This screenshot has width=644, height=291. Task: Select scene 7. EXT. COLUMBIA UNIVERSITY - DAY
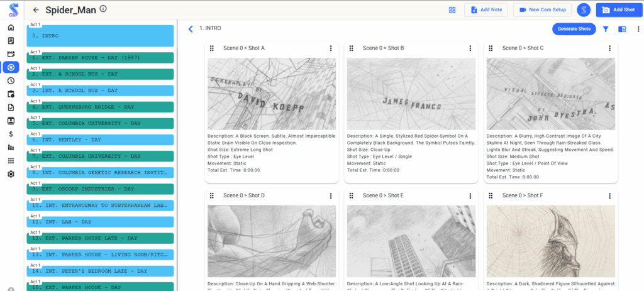[x=100, y=156]
